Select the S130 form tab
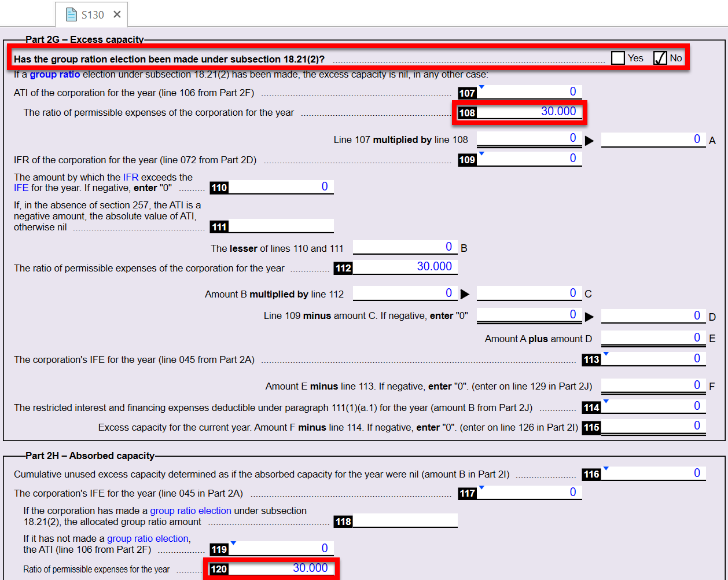This screenshot has width=728, height=580. pos(91,14)
